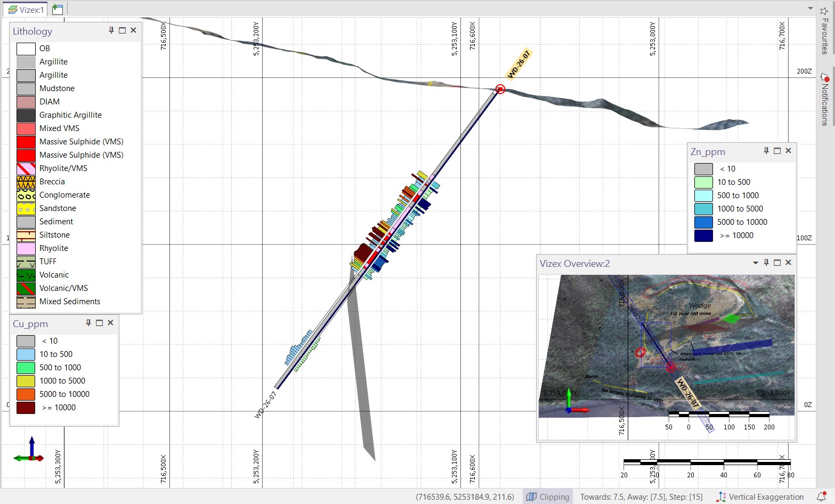
Task: Maximize the Cu_ppm legend panel
Action: click(x=99, y=323)
